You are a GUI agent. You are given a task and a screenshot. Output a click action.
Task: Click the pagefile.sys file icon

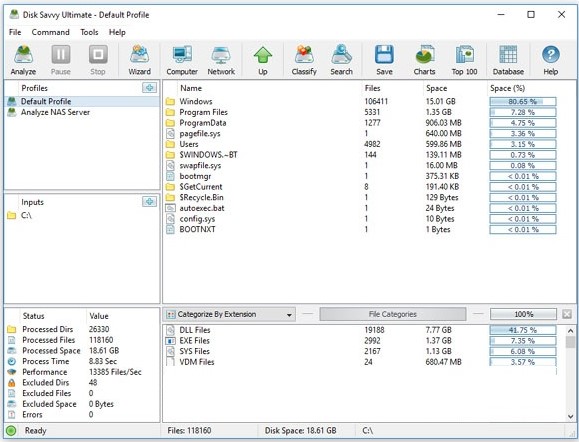tap(170, 133)
